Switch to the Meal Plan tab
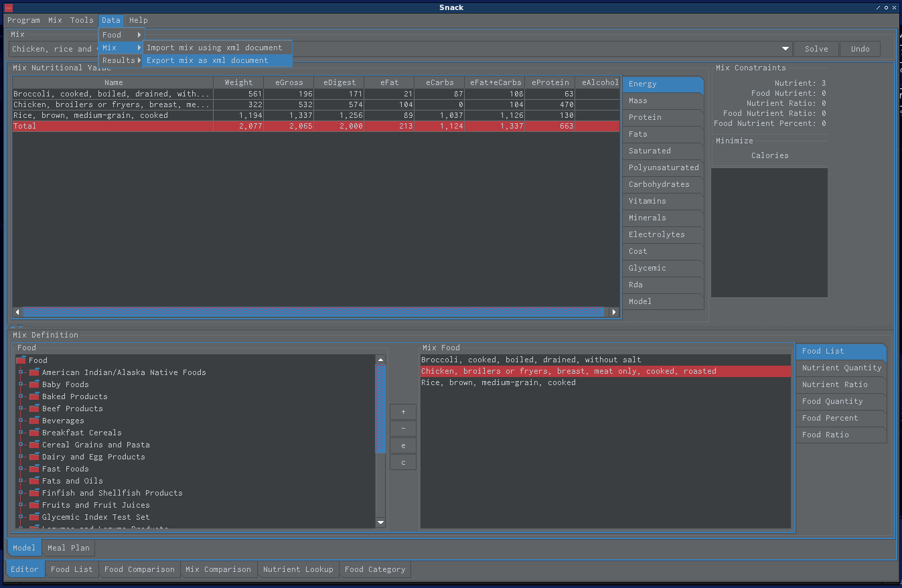 coord(68,548)
